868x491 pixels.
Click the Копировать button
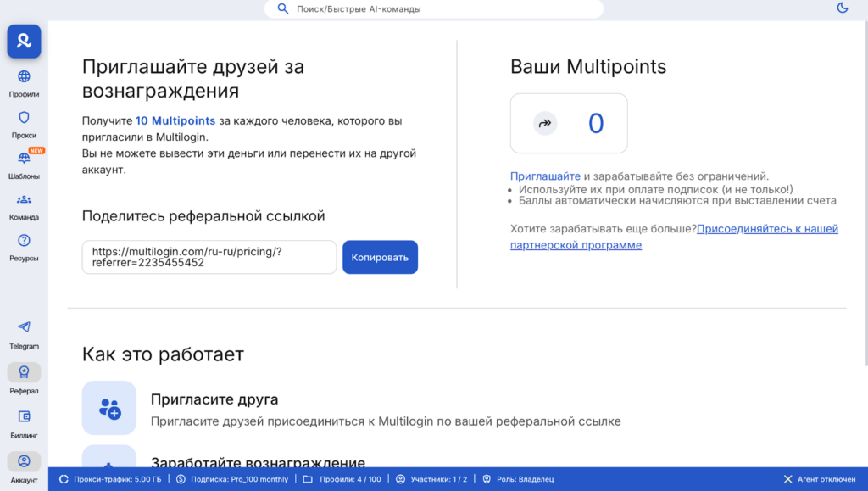380,257
